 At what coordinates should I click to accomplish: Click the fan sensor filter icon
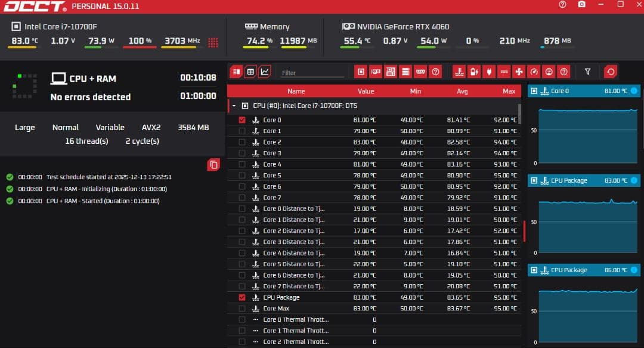pyautogui.click(x=519, y=72)
